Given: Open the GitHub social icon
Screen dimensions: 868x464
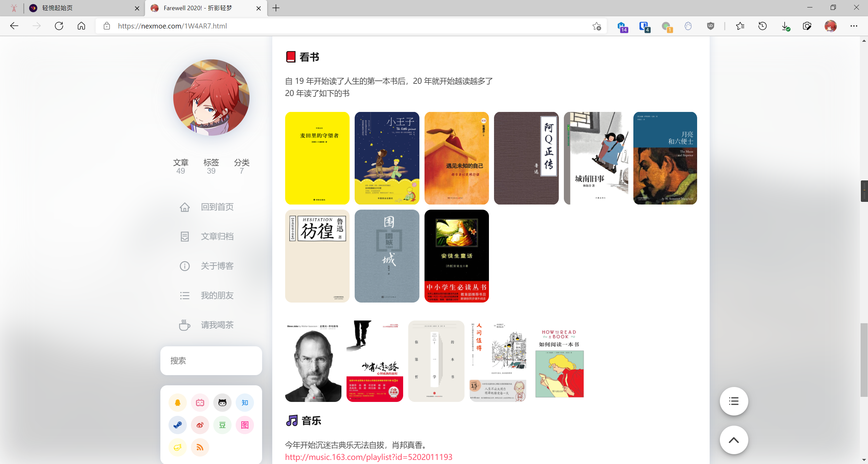Looking at the screenshot, I should pyautogui.click(x=222, y=403).
